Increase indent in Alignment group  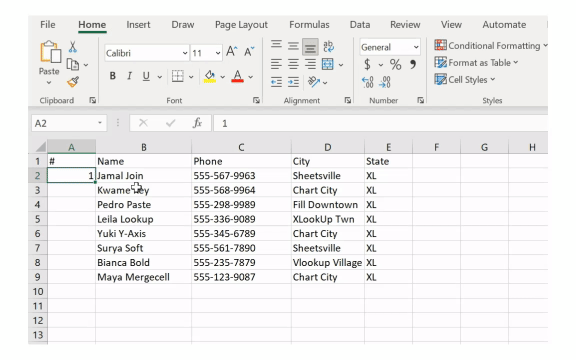tap(293, 82)
